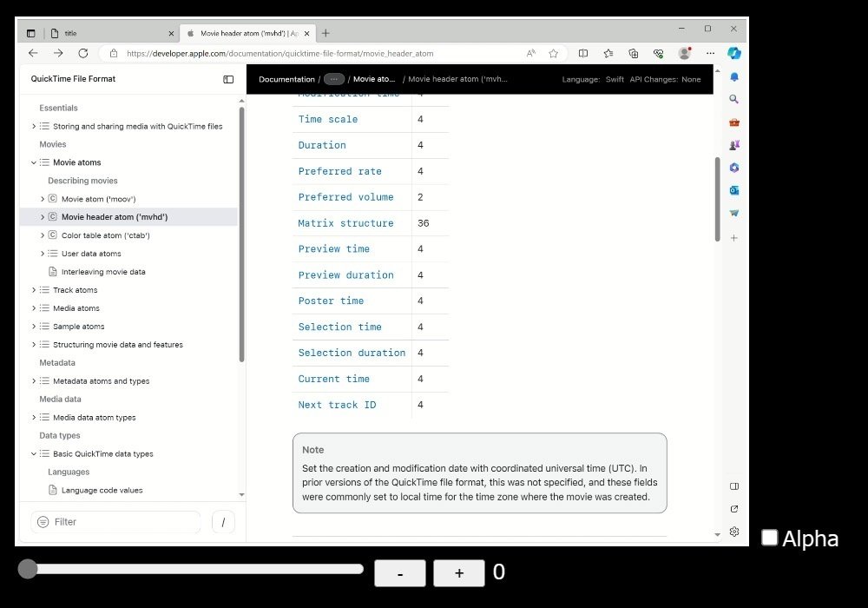Open the Time scale field link
This screenshot has width=868, height=608.
[328, 119]
